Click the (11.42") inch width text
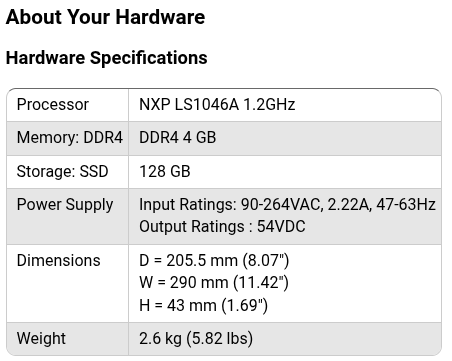 click(x=261, y=283)
